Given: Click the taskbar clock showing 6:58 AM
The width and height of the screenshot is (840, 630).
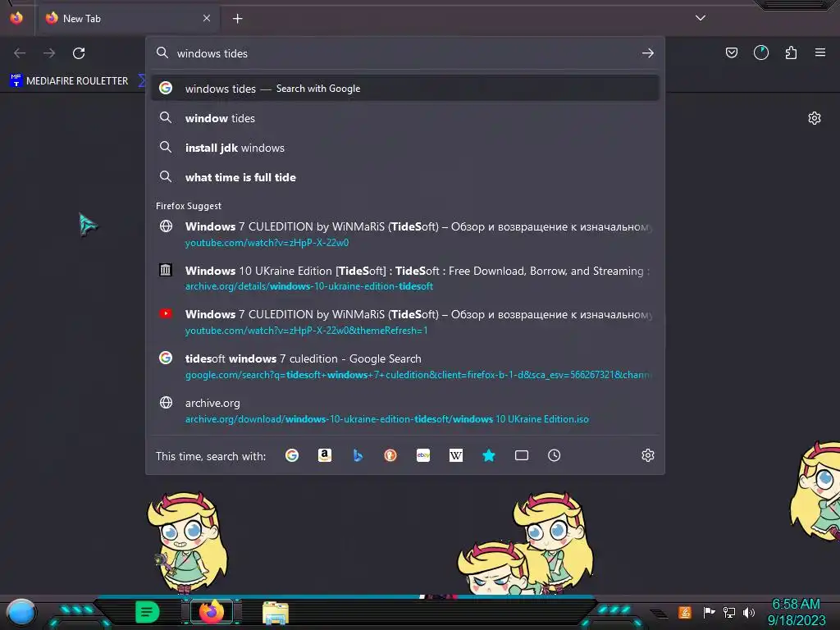Looking at the screenshot, I should pos(797,612).
